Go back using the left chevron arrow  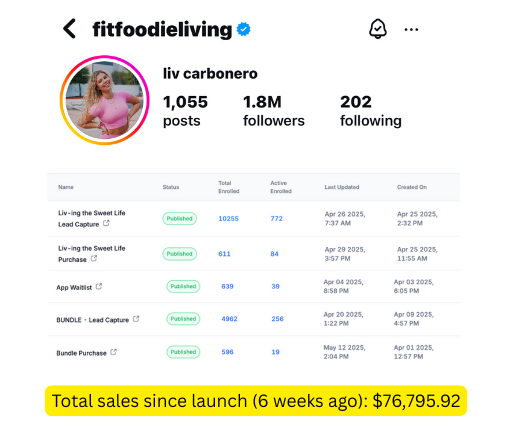point(69,29)
